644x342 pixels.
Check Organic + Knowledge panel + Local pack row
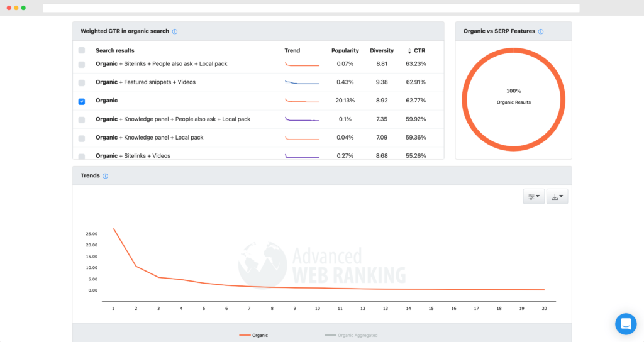(82, 138)
